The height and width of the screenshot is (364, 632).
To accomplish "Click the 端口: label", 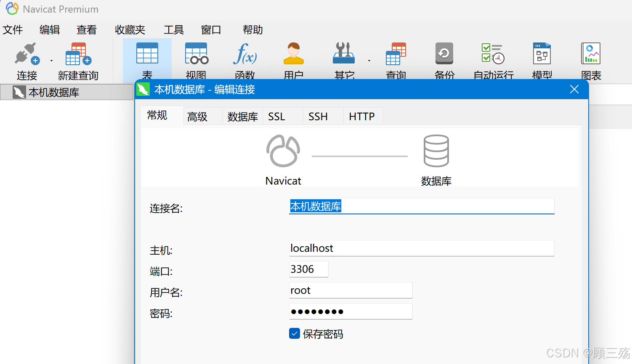I will pyautogui.click(x=161, y=272).
